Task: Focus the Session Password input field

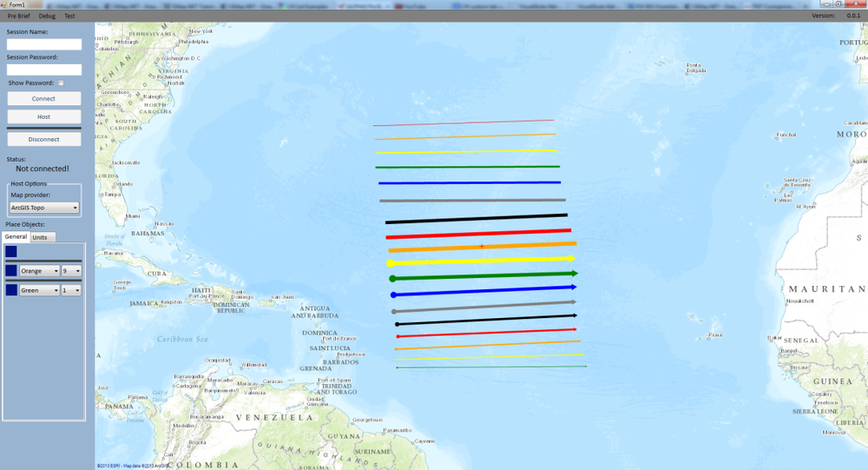Action: pyautogui.click(x=44, y=70)
